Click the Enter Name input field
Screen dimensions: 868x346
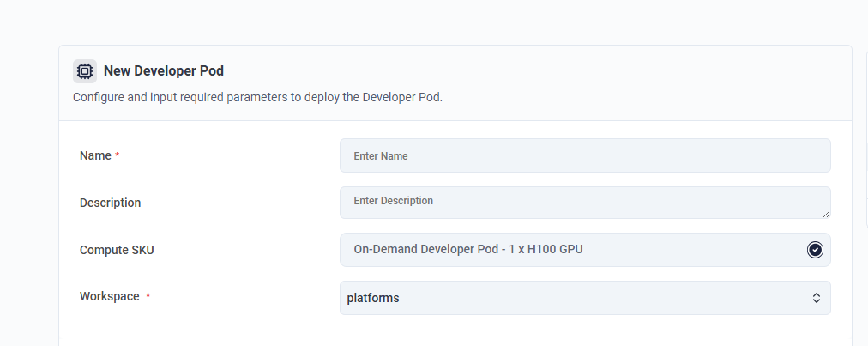[x=585, y=155]
